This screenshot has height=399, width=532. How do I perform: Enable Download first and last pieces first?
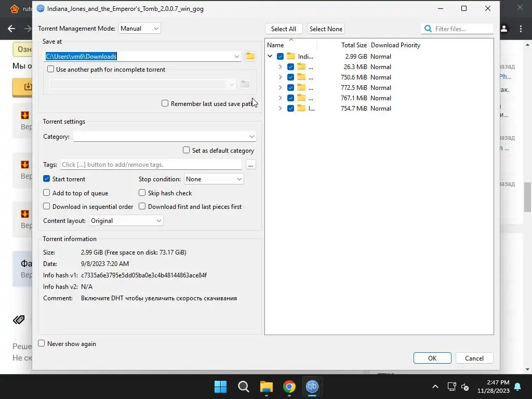[x=142, y=206]
